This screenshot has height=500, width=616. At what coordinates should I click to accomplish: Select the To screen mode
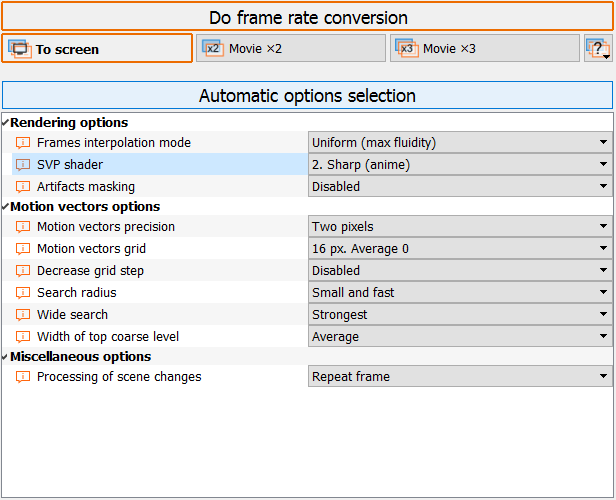(97, 49)
